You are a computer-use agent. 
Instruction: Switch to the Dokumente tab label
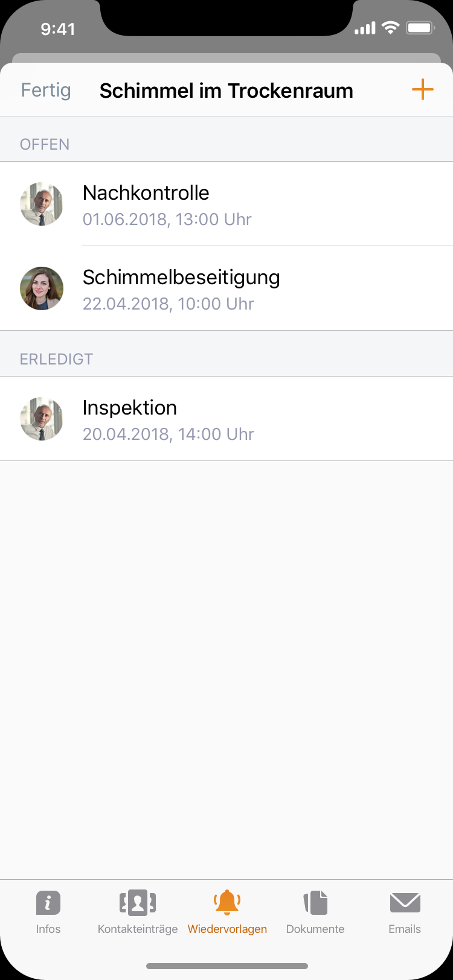pos(315,929)
